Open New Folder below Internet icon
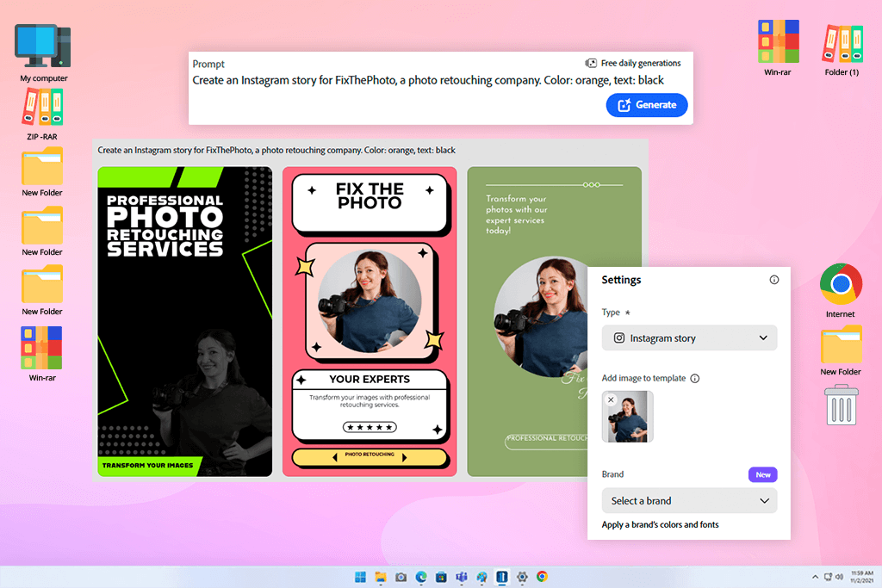Viewport: 882px width, 588px height. click(841, 350)
